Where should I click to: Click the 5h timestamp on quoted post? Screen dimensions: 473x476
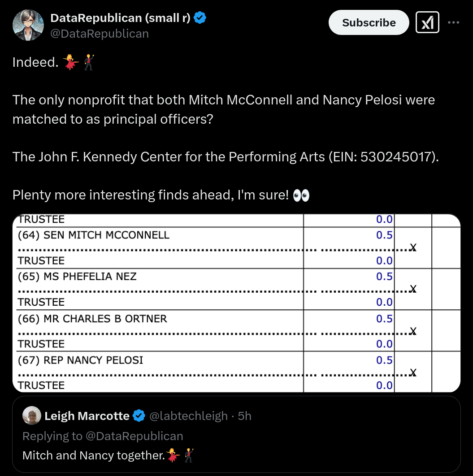tap(244, 416)
